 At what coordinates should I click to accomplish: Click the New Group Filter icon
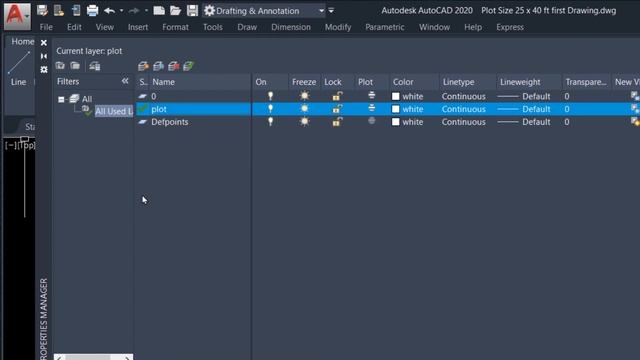(x=75, y=66)
